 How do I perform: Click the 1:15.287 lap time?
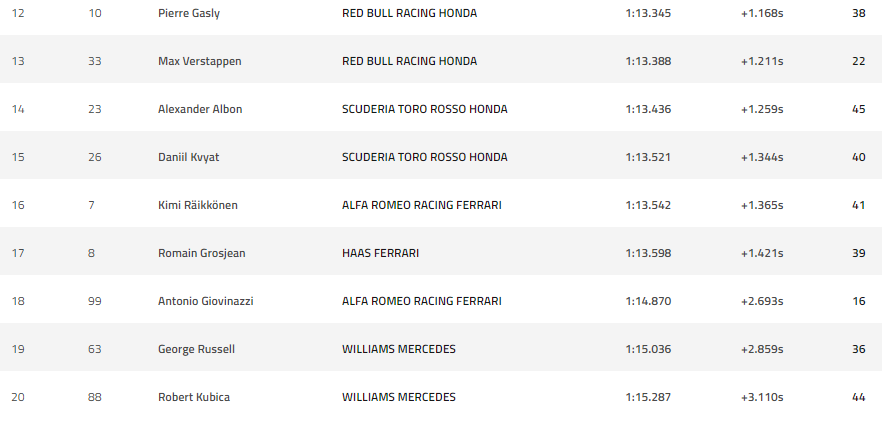click(648, 398)
